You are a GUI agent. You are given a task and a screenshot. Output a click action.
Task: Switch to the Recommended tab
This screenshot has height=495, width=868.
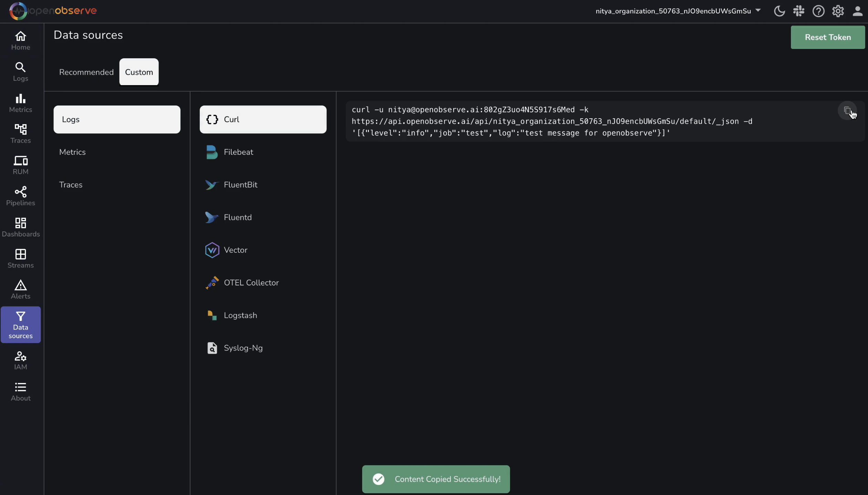click(86, 72)
